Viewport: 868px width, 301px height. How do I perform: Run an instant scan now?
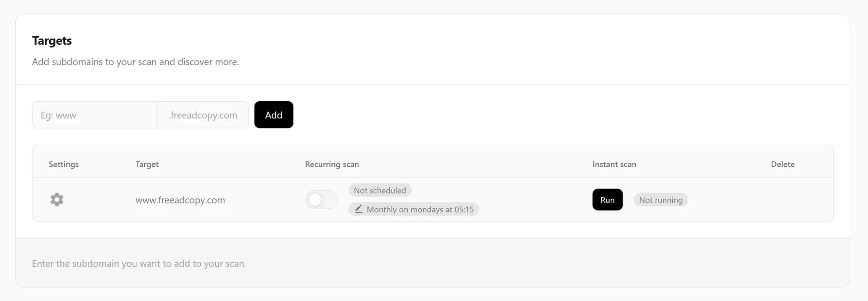607,200
